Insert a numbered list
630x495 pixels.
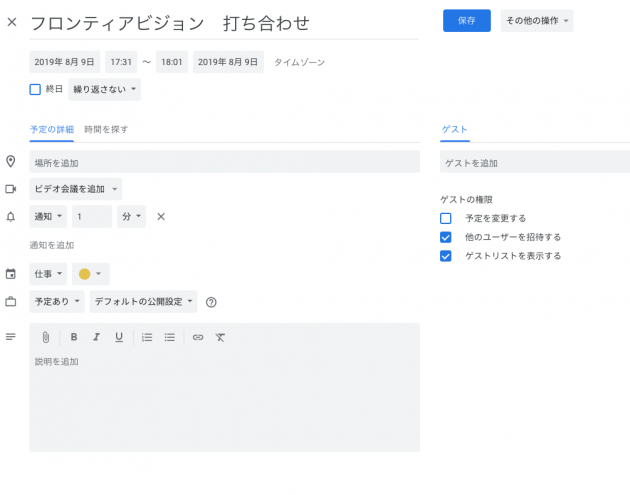pyautogui.click(x=147, y=337)
